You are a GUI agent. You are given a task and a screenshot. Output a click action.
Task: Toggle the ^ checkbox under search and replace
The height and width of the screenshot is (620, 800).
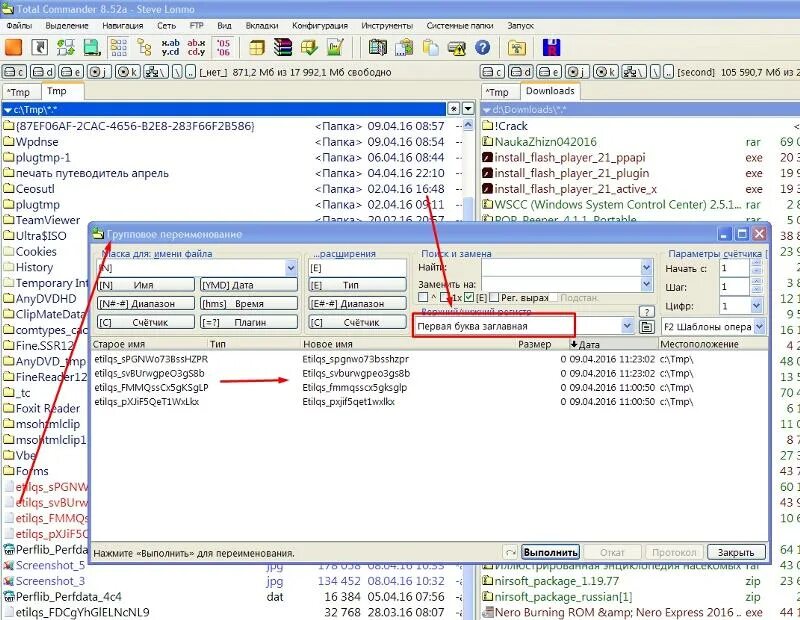[422, 297]
